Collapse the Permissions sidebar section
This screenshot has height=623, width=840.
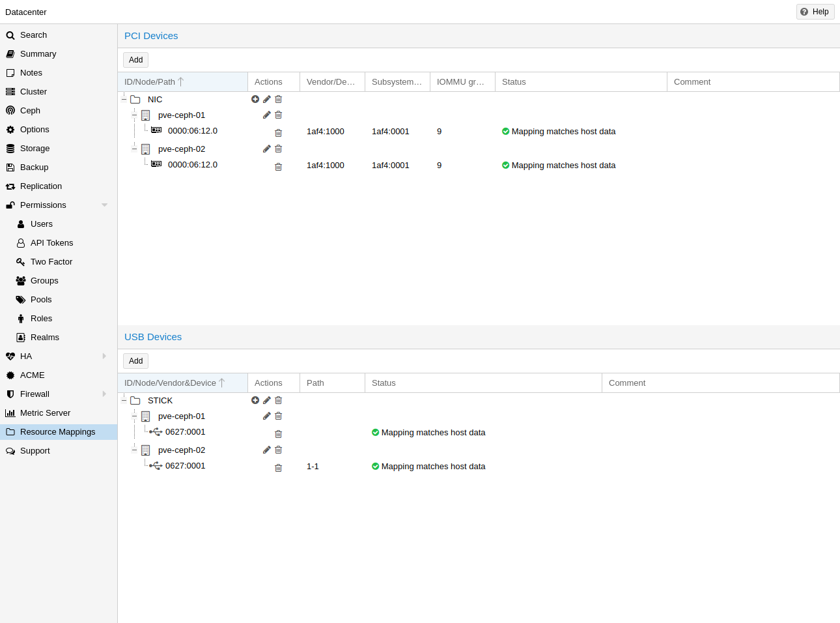(x=104, y=205)
